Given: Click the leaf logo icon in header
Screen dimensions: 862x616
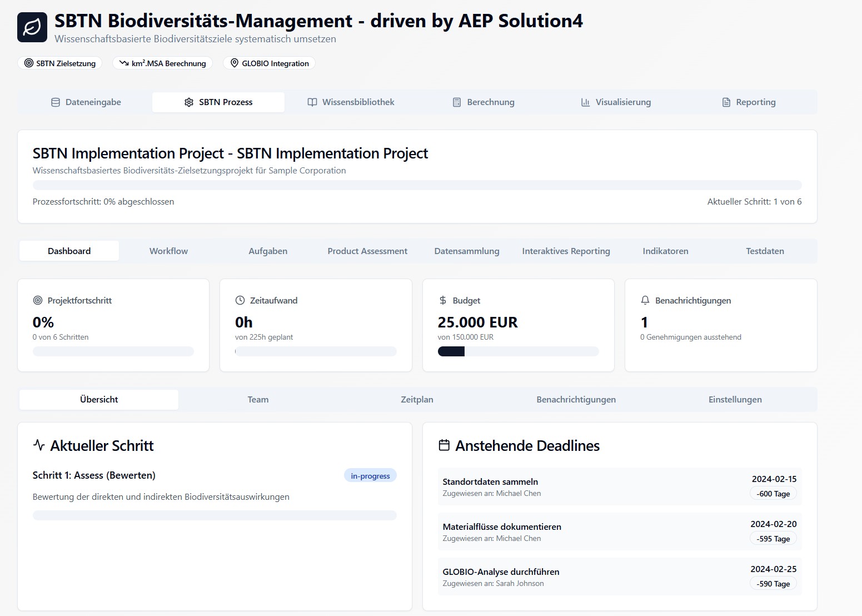Looking at the screenshot, I should click(x=32, y=27).
